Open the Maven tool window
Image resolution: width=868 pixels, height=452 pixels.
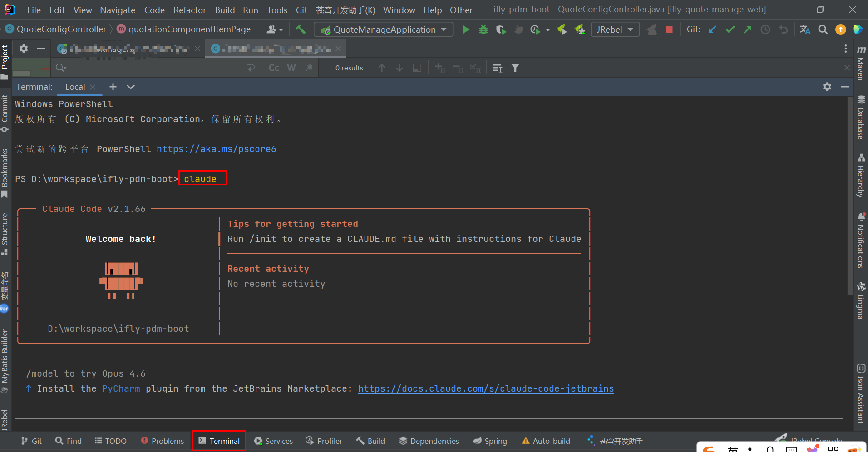coord(861,63)
